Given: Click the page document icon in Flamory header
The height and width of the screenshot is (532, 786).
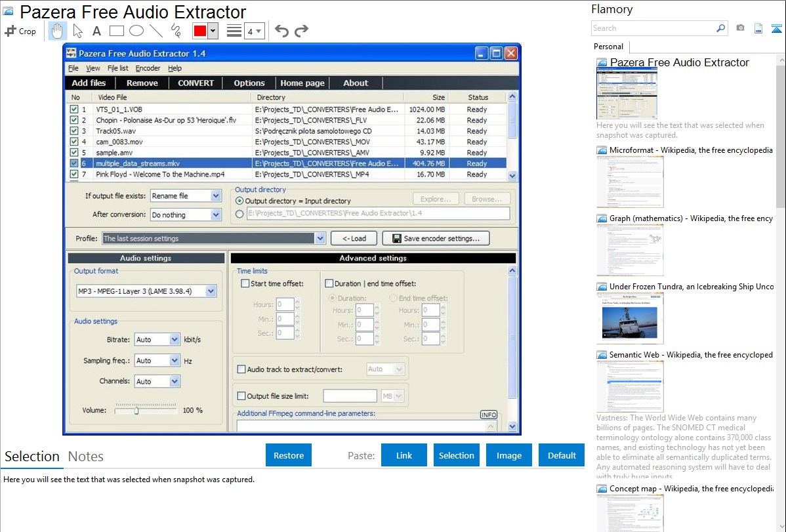Looking at the screenshot, I should tap(758, 28).
